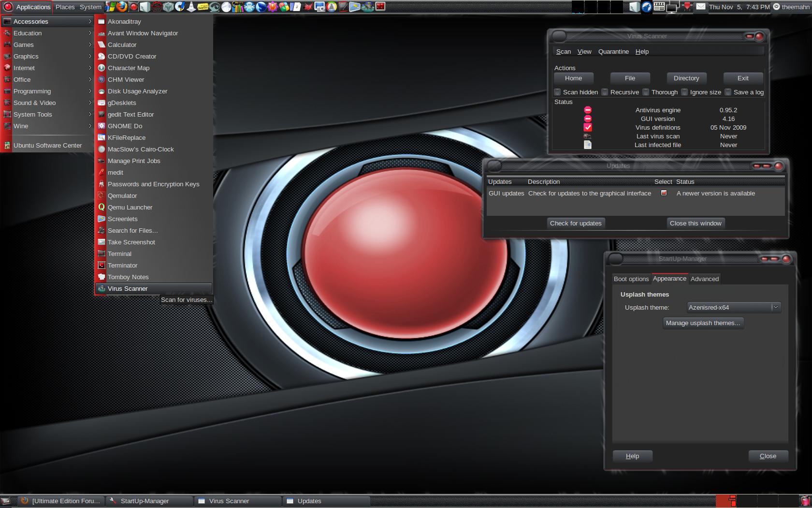Open Quarantine menu in Virus Scanner

(613, 52)
